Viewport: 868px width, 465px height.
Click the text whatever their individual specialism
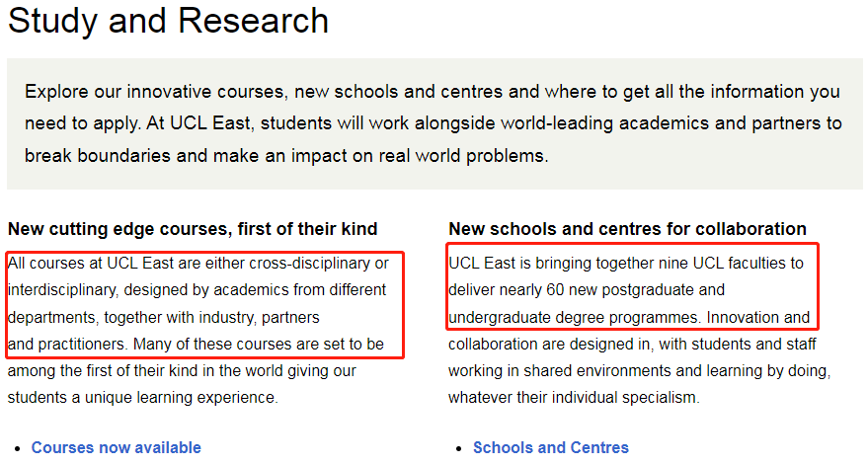pyautogui.click(x=574, y=398)
